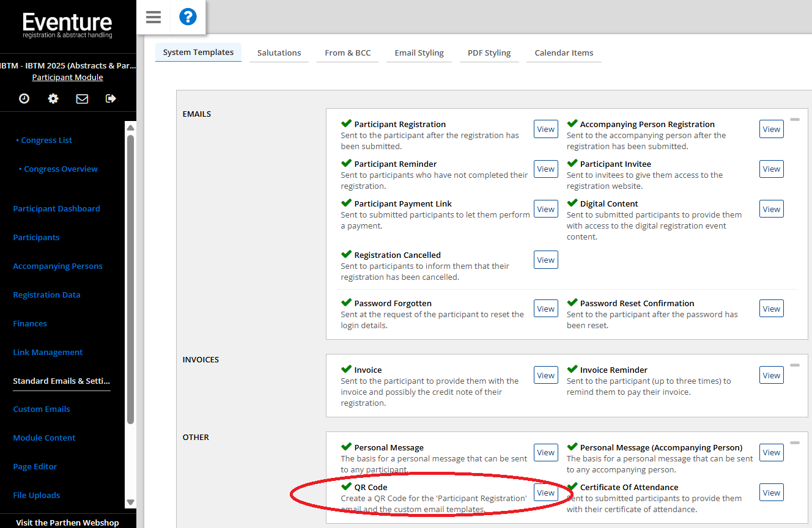This screenshot has width=812, height=528.
Task: View the Invoice Reminder template
Action: tap(771, 375)
